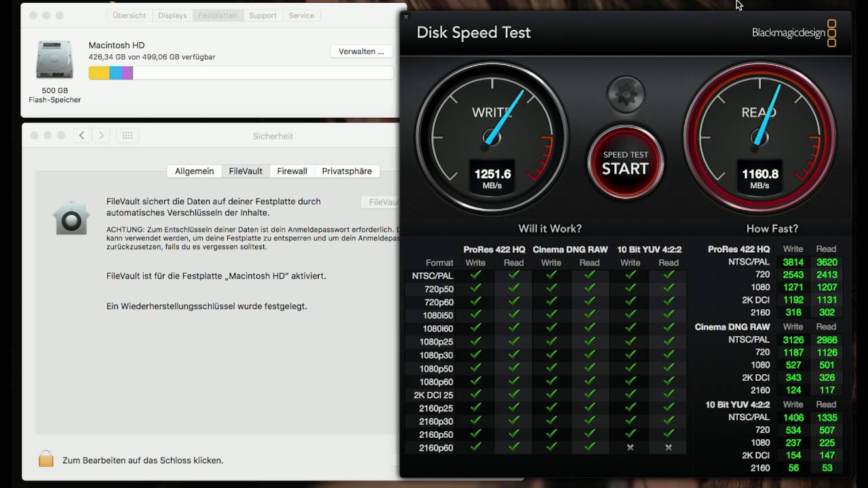Click 10 Bit YUV NTSC/PAL write value 1406
This screenshot has height=488, width=868.
click(793, 418)
